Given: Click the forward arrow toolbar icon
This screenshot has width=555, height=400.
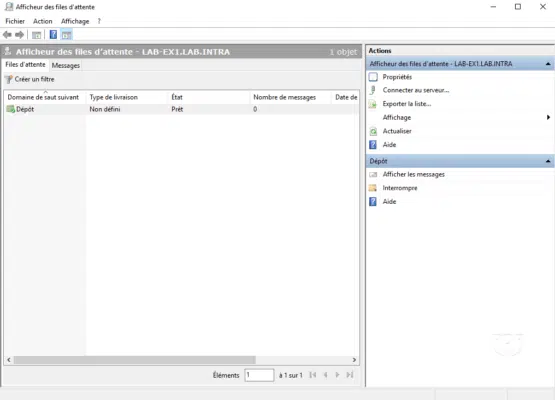Looking at the screenshot, I should [19, 35].
